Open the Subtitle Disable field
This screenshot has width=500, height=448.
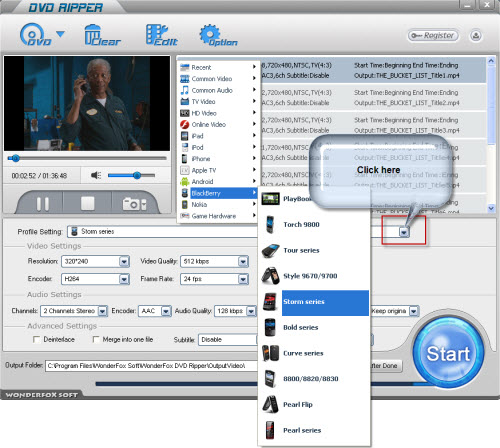(228, 340)
